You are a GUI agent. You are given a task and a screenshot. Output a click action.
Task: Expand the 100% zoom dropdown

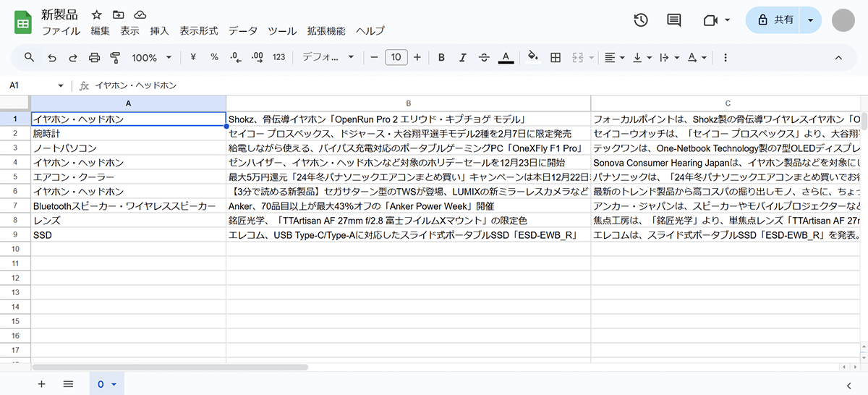tap(152, 57)
